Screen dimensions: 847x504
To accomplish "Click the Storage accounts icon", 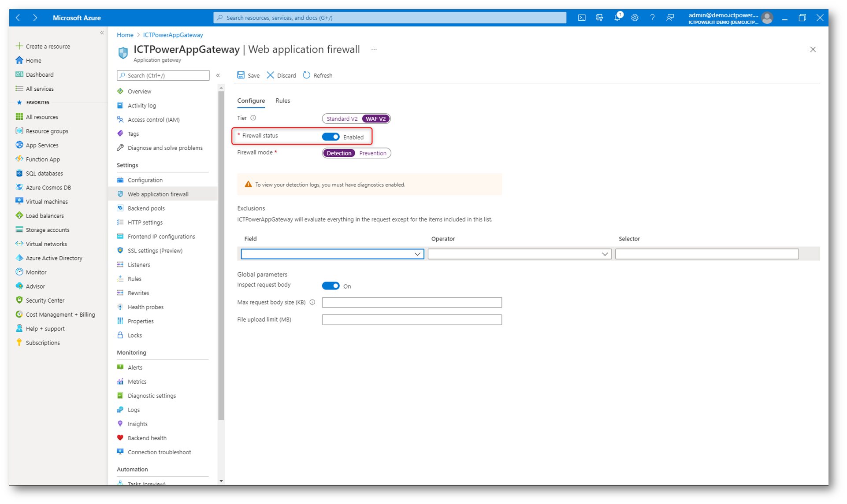I will 19,230.
